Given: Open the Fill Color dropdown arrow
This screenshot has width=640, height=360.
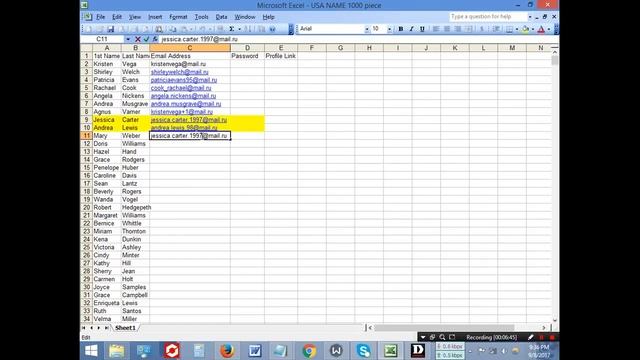Looking at the screenshot, I should [x=533, y=29].
